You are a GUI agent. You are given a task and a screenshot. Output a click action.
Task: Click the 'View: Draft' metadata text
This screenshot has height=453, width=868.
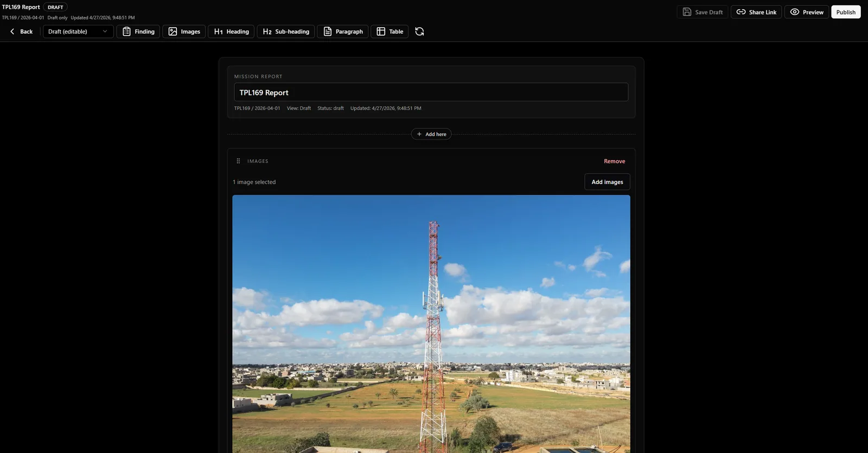click(299, 109)
